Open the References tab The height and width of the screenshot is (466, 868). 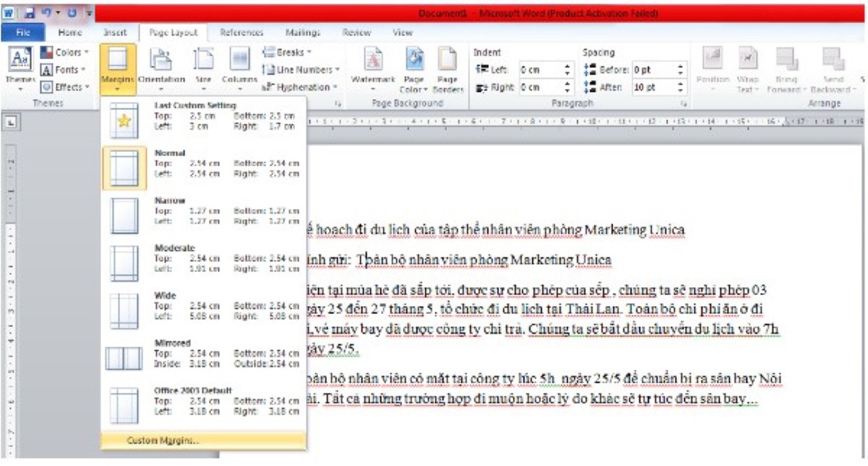(242, 33)
